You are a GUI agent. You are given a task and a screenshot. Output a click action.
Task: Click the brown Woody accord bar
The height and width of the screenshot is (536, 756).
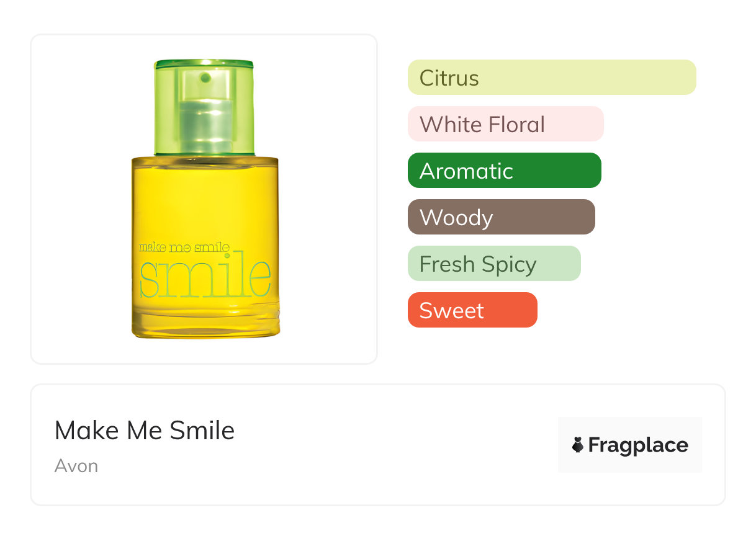[501, 217]
